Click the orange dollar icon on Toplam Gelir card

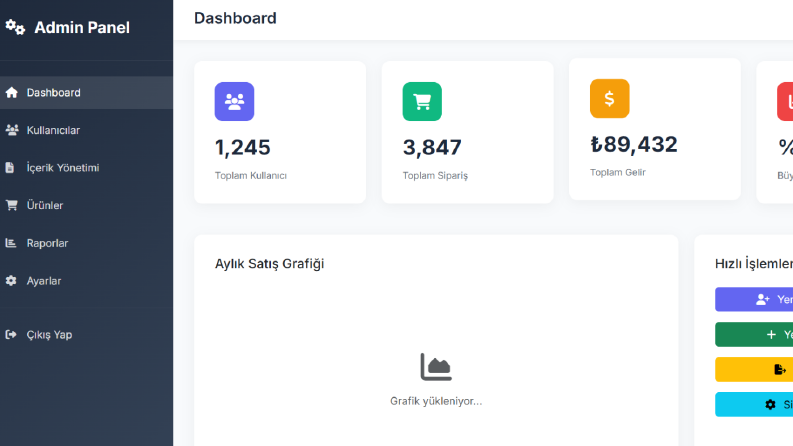(609, 99)
